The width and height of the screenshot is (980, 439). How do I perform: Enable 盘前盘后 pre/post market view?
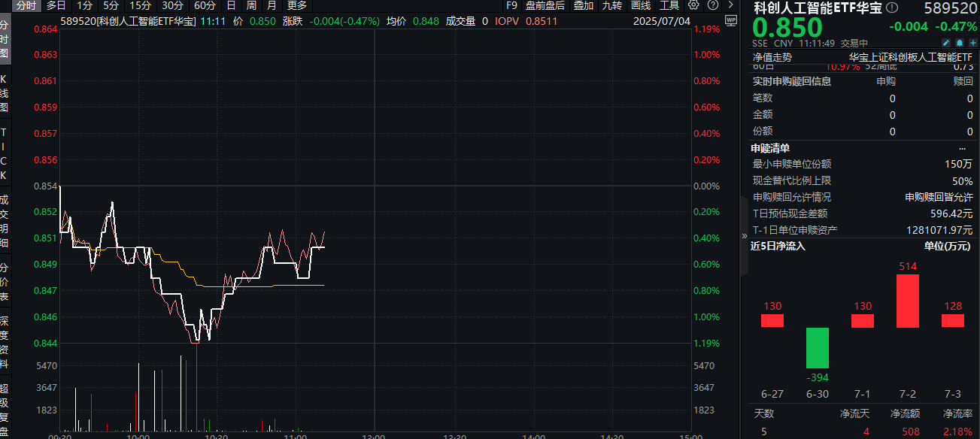[x=547, y=5]
